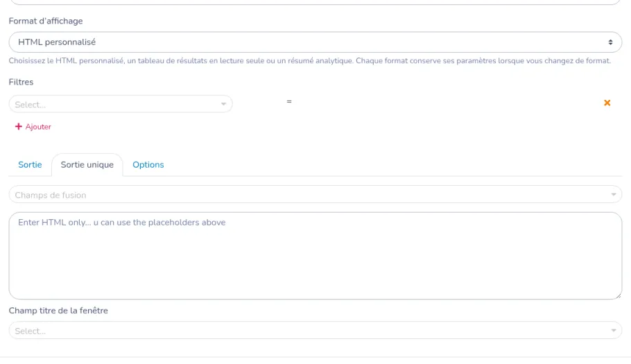
Task: Expand the Champs de fusion dropdown
Action: point(315,195)
